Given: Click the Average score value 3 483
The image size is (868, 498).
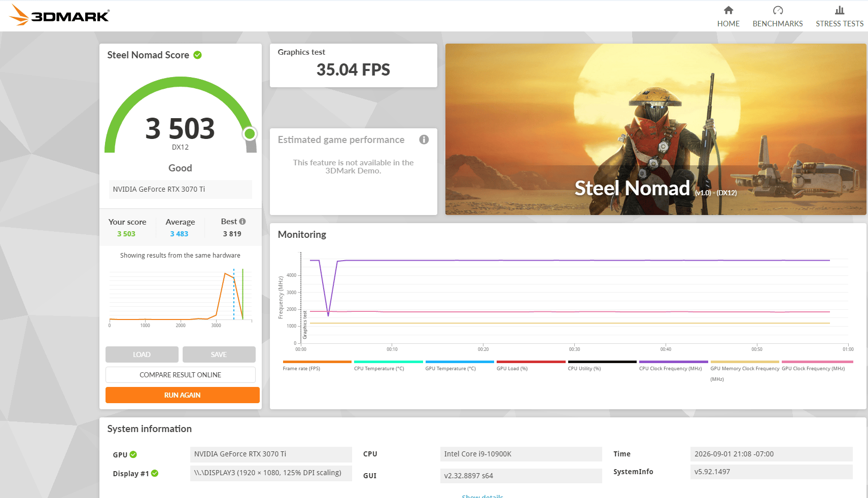Looking at the screenshot, I should pos(179,234).
